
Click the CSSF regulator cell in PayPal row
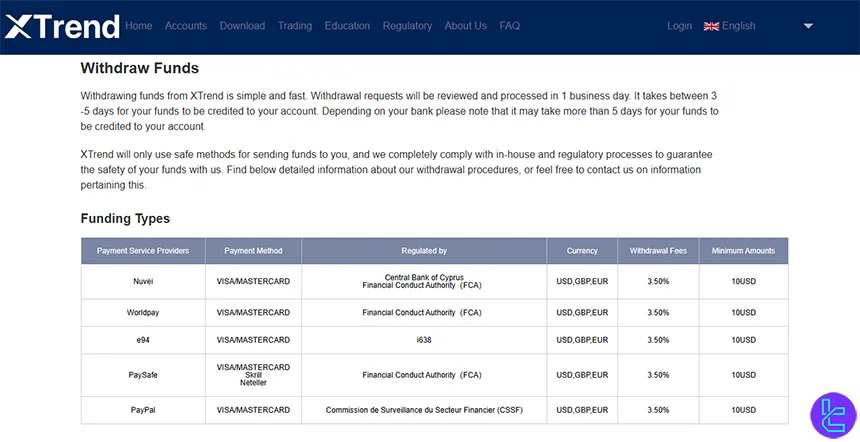(x=424, y=410)
